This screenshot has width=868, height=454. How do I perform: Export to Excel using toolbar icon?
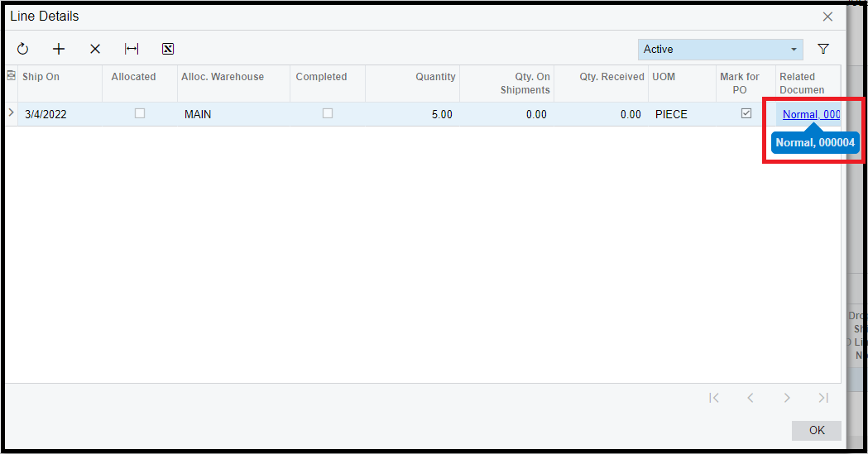pyautogui.click(x=168, y=50)
